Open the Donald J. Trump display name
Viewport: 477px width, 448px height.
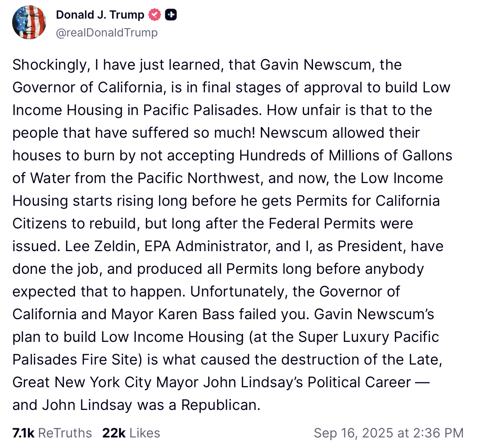(100, 15)
